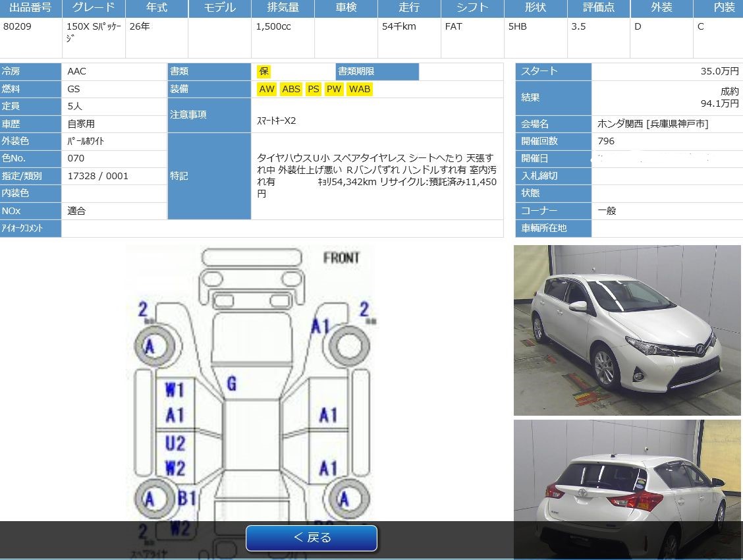Open the front view car photo
The image size is (743, 560).
pyautogui.click(x=627, y=330)
